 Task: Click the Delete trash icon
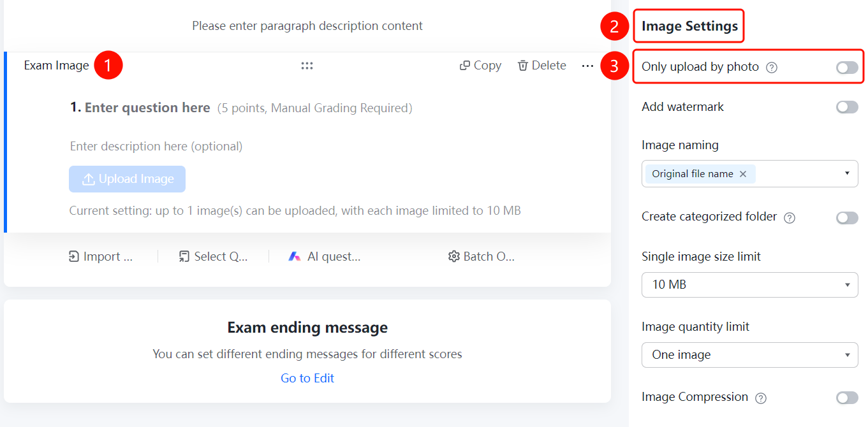pos(523,66)
